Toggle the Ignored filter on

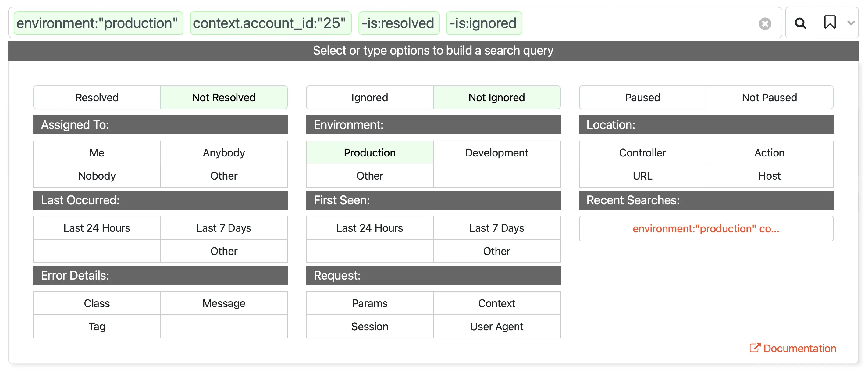point(369,98)
